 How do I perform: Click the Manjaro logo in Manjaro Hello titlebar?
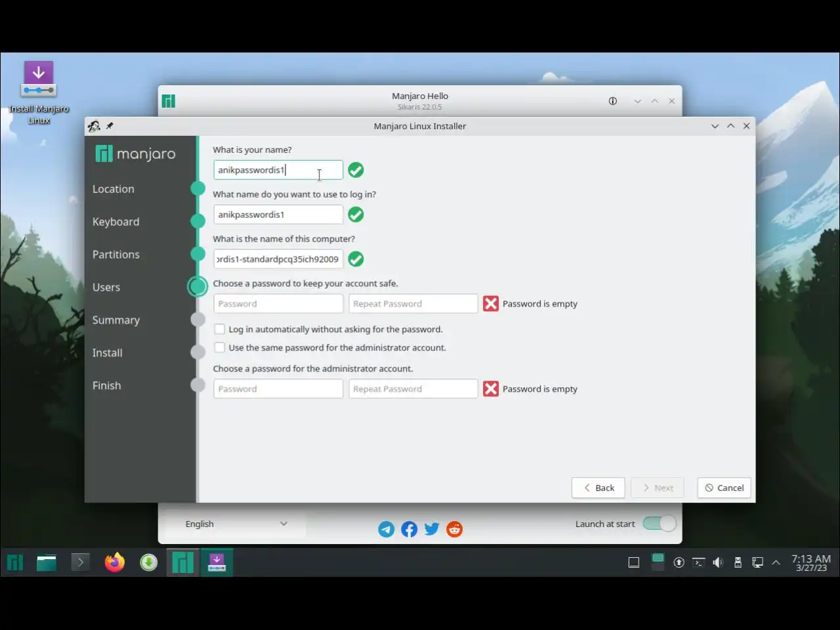click(169, 101)
